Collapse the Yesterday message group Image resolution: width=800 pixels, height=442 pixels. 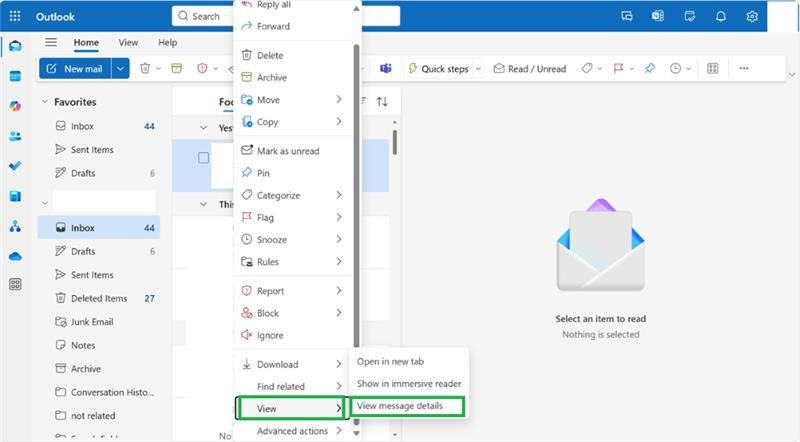tap(204, 128)
